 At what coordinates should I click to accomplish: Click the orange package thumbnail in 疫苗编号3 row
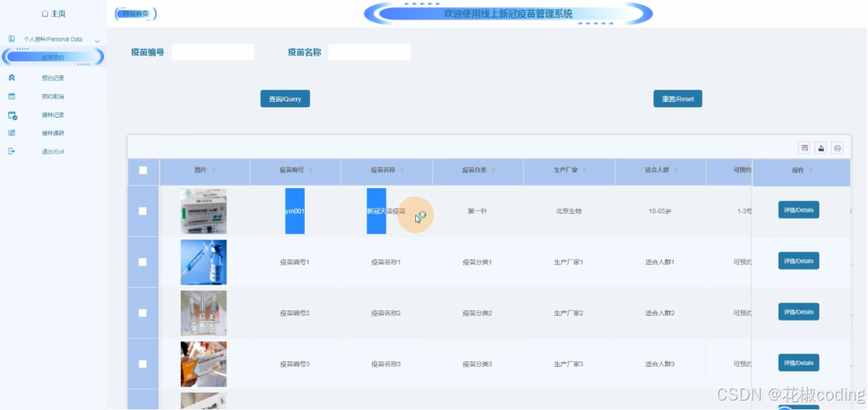click(x=204, y=364)
